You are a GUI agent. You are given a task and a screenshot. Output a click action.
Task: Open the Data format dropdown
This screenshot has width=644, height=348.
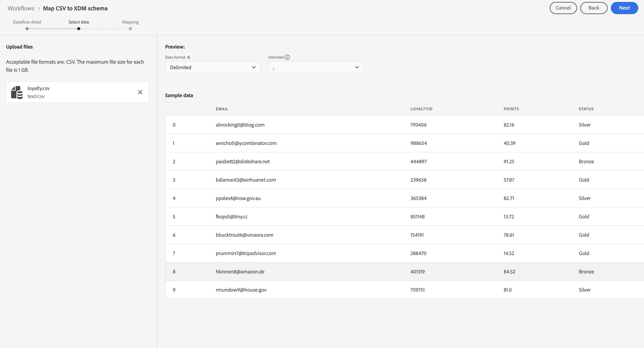pyautogui.click(x=213, y=67)
